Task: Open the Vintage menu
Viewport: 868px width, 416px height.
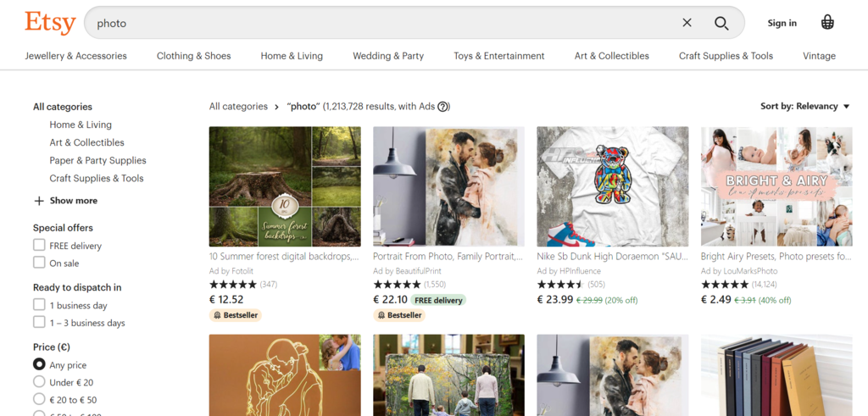Action: coord(820,56)
